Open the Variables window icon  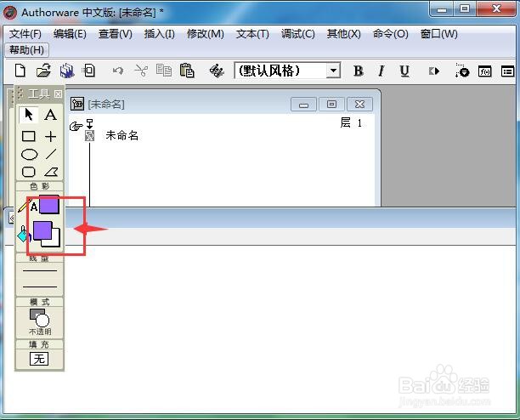coord(507,71)
